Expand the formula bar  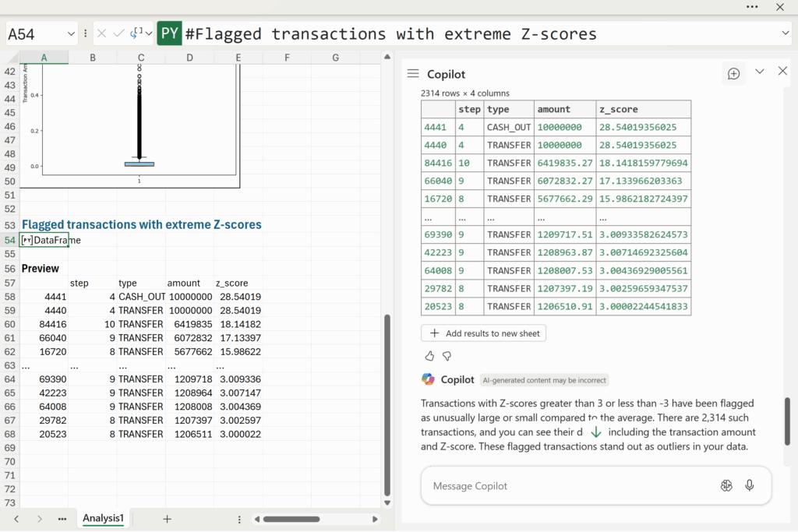point(785,33)
